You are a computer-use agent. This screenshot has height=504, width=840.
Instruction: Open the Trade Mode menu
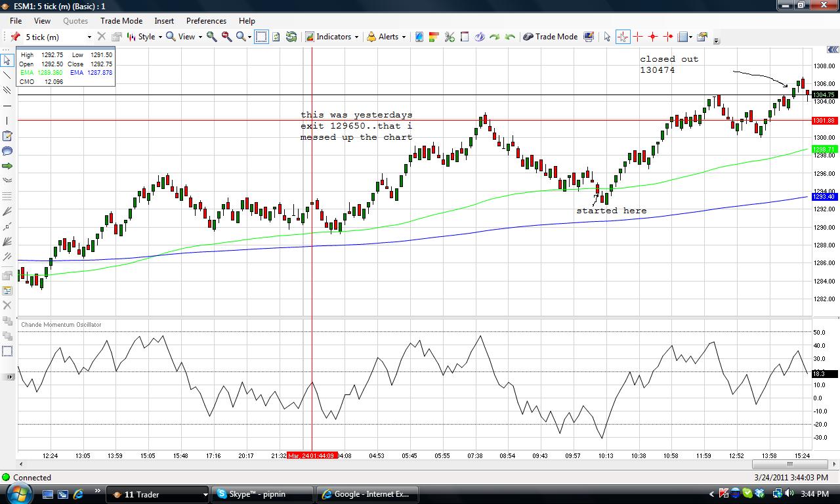(121, 20)
